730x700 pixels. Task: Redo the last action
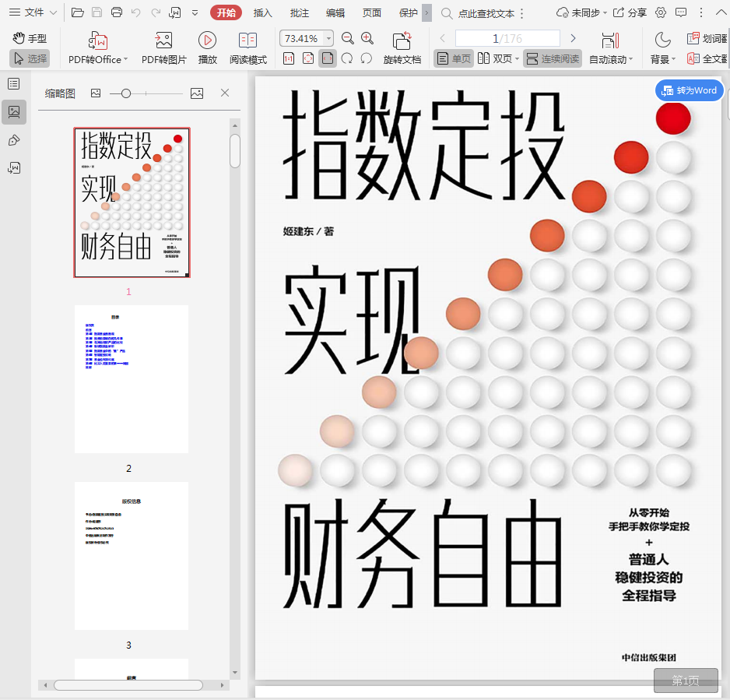(156, 12)
